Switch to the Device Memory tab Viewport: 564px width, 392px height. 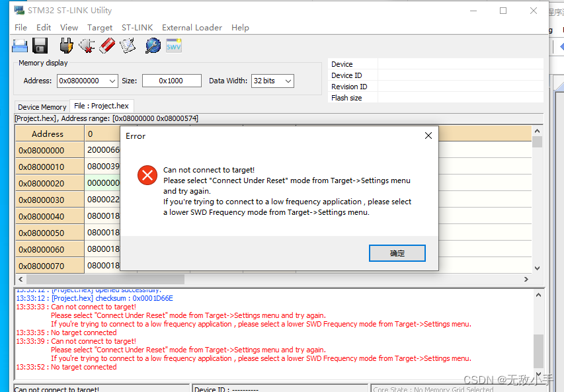[42, 107]
